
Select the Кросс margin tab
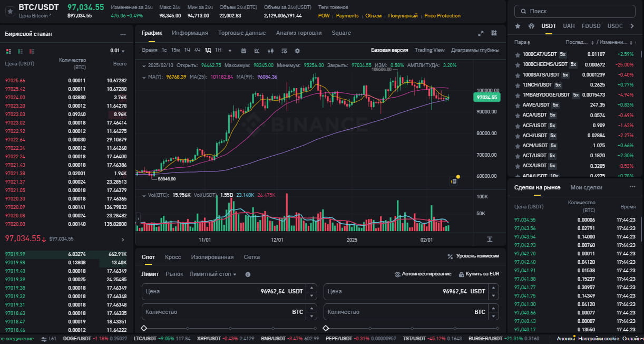click(173, 257)
